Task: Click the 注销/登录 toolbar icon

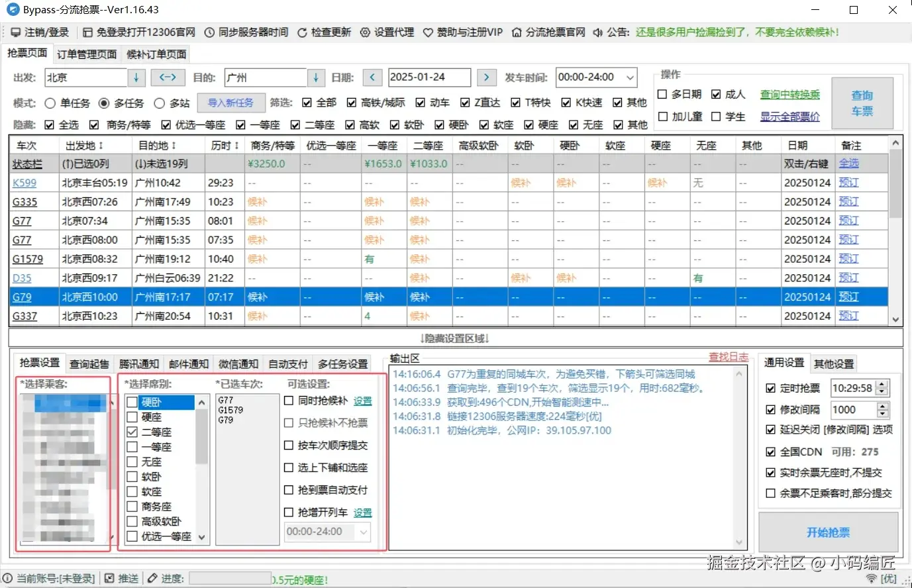Action: pos(15,32)
